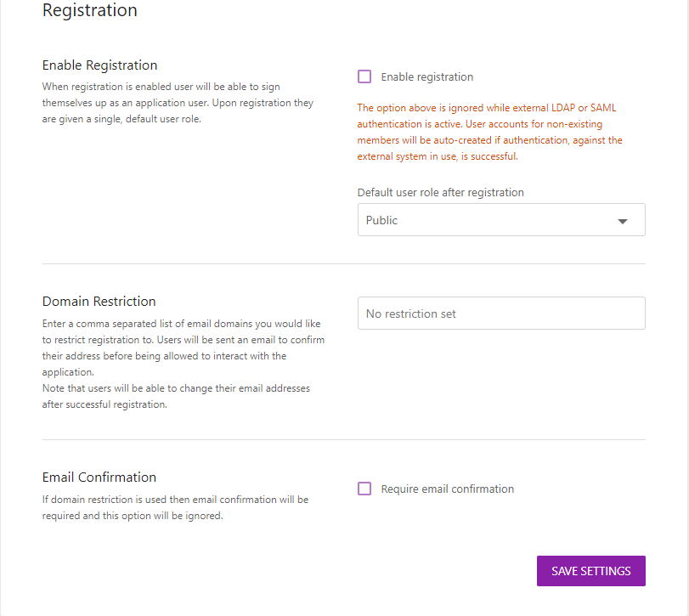Tick the Enable registration checkbox
This screenshot has height=616, width=689.
point(364,76)
